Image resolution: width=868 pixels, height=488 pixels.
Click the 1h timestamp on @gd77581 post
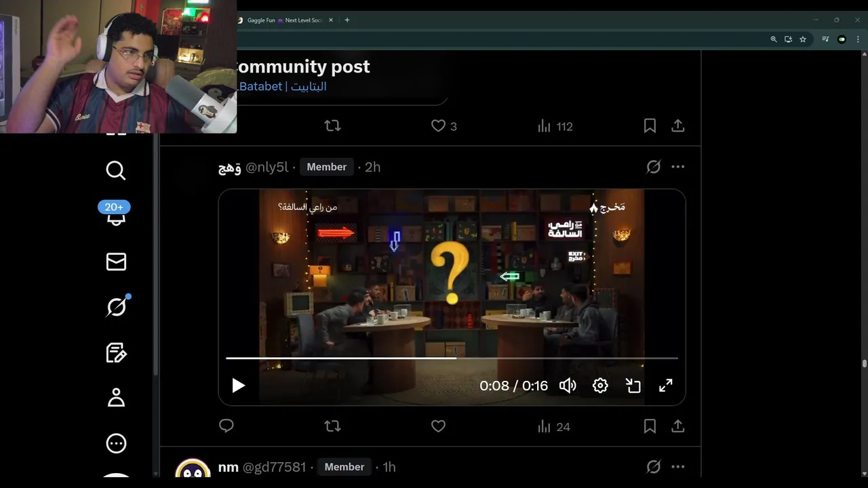tap(389, 467)
